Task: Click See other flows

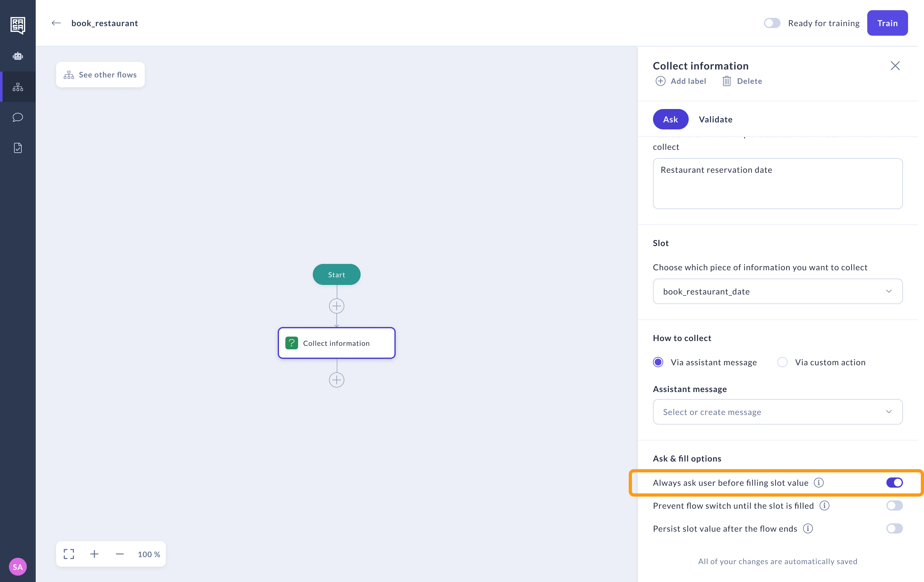Action: click(x=100, y=75)
